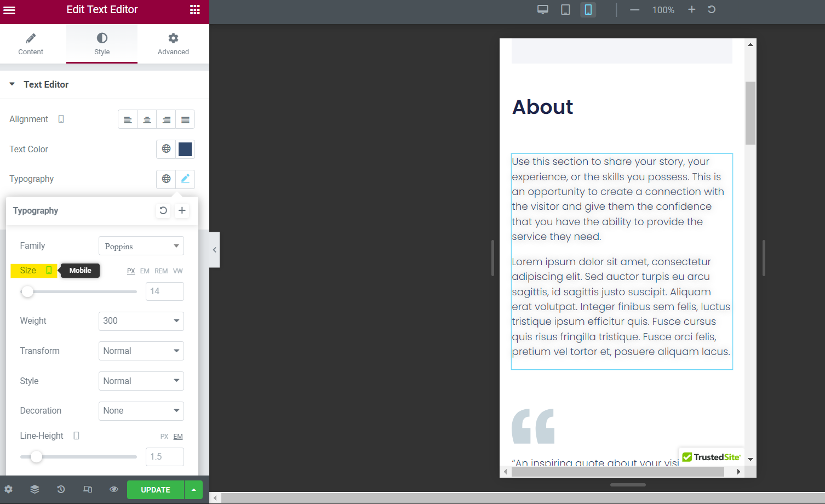The image size is (825, 504).
Task: Switch to Tablet viewport mode
Action: (x=565, y=9)
